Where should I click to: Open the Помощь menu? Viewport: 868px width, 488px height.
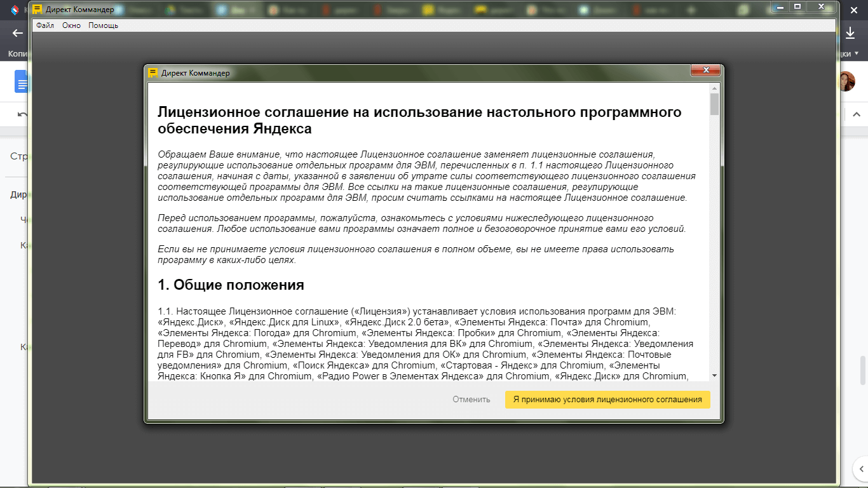(102, 25)
